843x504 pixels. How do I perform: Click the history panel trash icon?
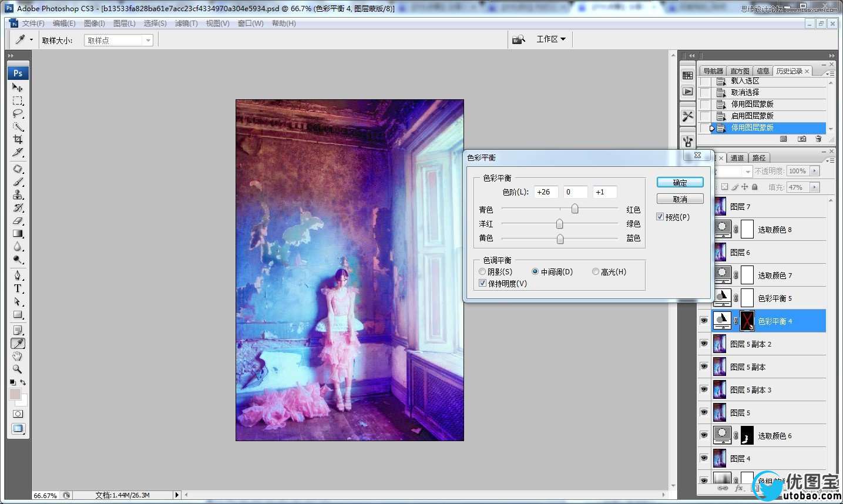(818, 139)
